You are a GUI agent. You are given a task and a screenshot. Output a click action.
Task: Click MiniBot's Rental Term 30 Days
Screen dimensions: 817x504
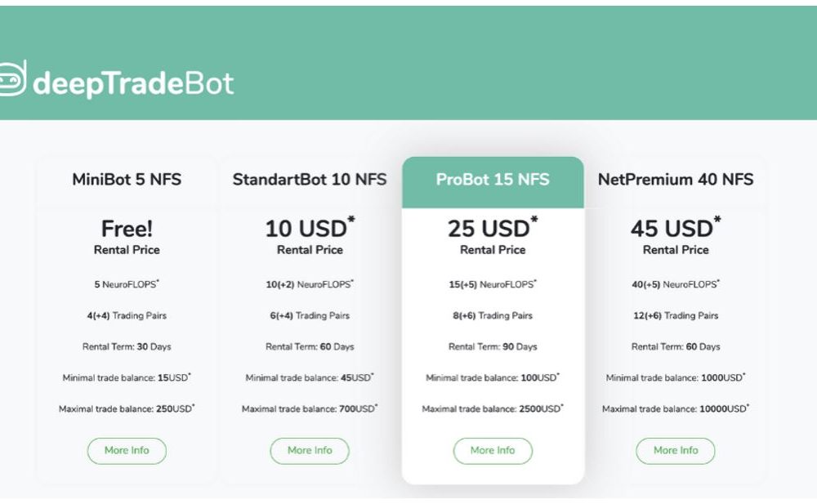point(127,346)
